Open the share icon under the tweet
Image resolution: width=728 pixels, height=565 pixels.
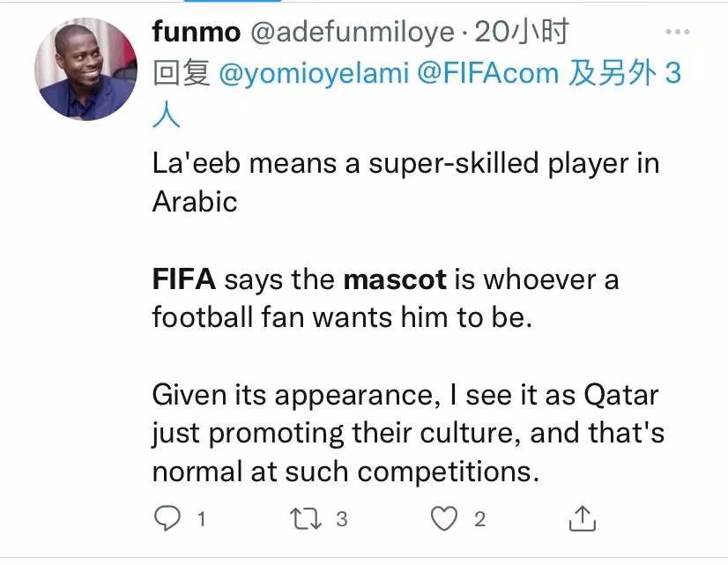[583, 518]
